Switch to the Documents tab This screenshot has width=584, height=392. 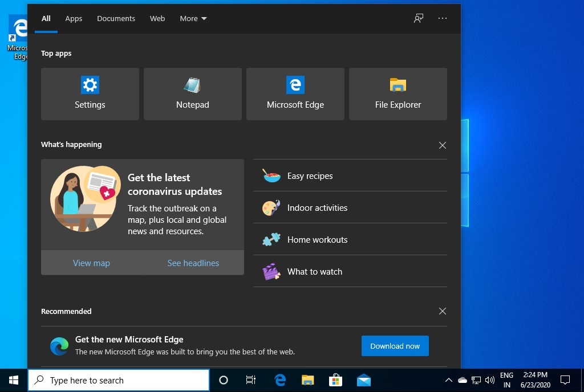pyautogui.click(x=116, y=18)
